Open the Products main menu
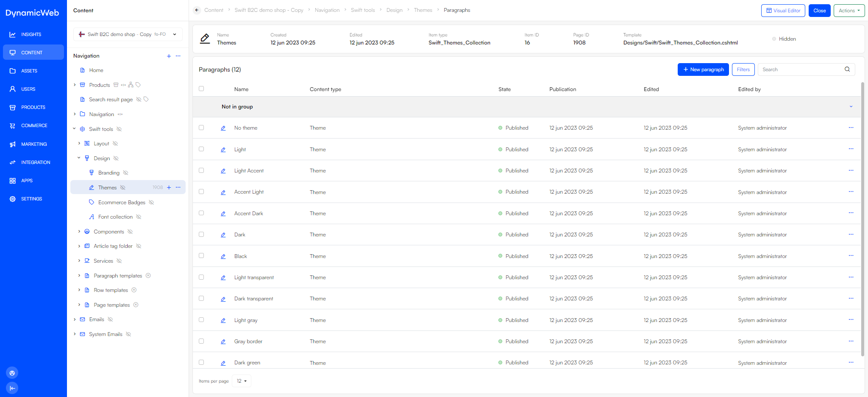Viewport: 868px width, 397px height. tap(33, 107)
